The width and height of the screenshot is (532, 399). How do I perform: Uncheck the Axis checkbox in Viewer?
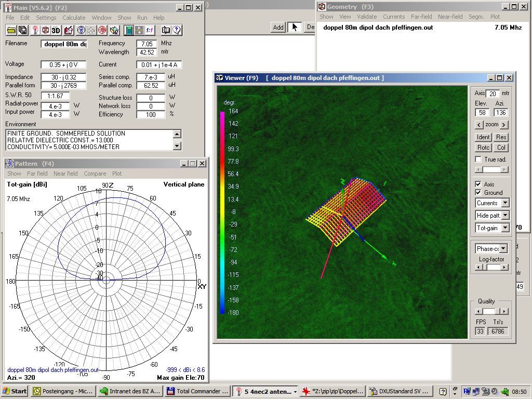click(478, 184)
